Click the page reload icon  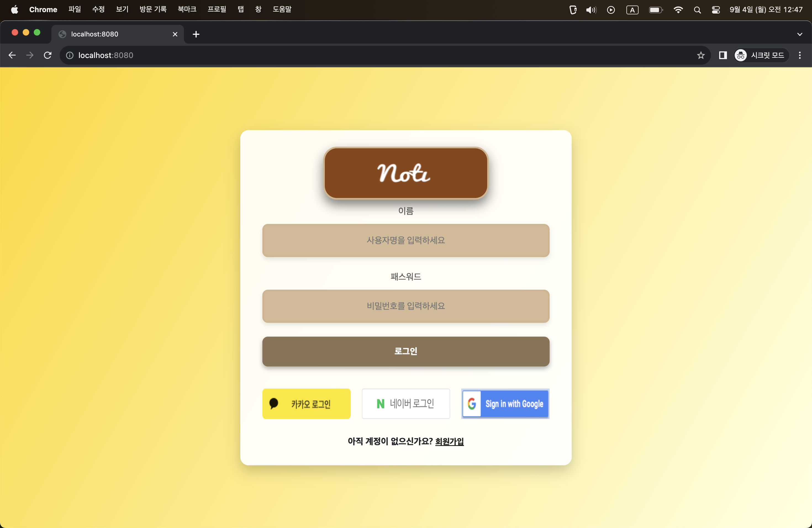(48, 55)
